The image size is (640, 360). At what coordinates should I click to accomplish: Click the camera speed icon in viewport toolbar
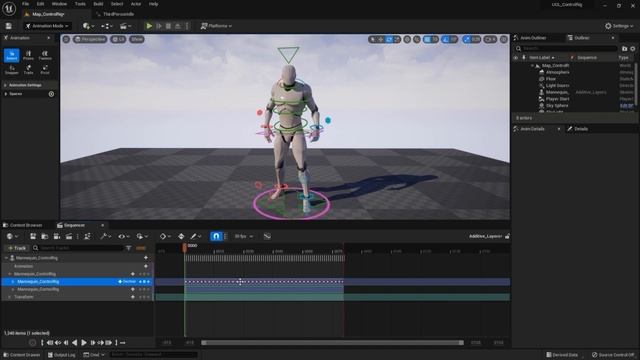[490, 39]
